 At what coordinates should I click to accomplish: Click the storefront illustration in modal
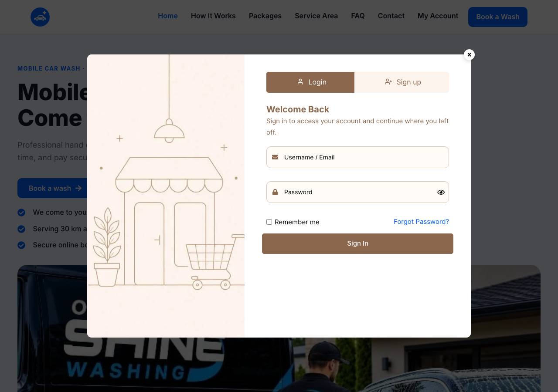click(x=166, y=196)
